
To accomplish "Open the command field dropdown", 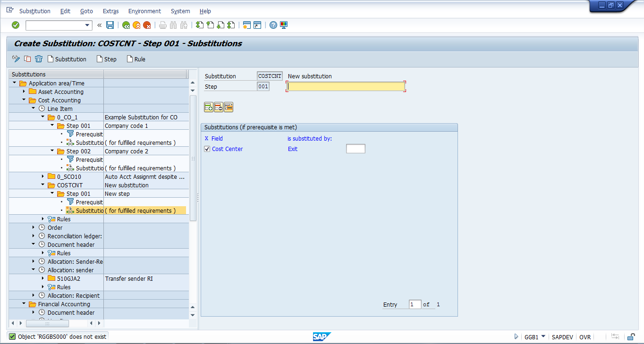I will click(87, 25).
